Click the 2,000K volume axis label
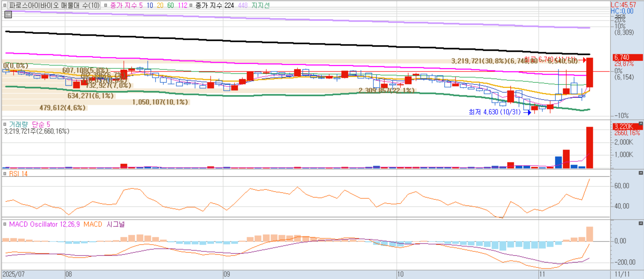 (x=624, y=142)
